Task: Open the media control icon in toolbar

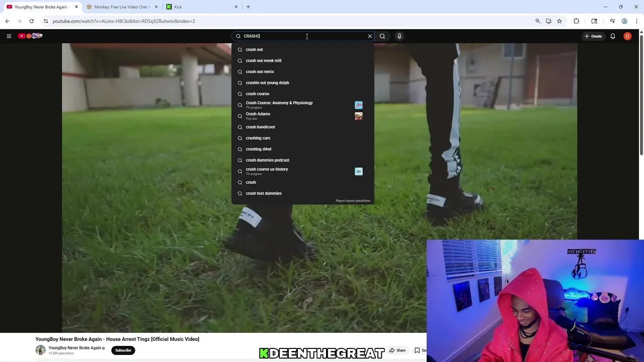Action: [612, 21]
